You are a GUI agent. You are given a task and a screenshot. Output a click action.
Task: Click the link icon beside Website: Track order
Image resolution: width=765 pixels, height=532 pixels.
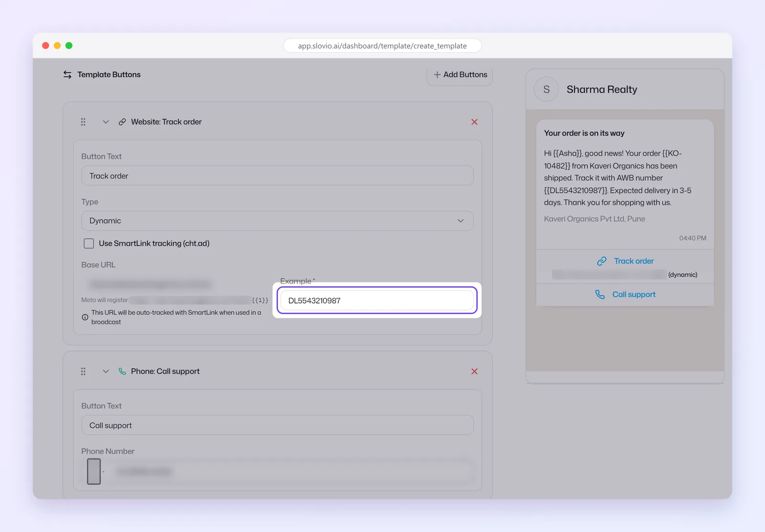pos(122,122)
